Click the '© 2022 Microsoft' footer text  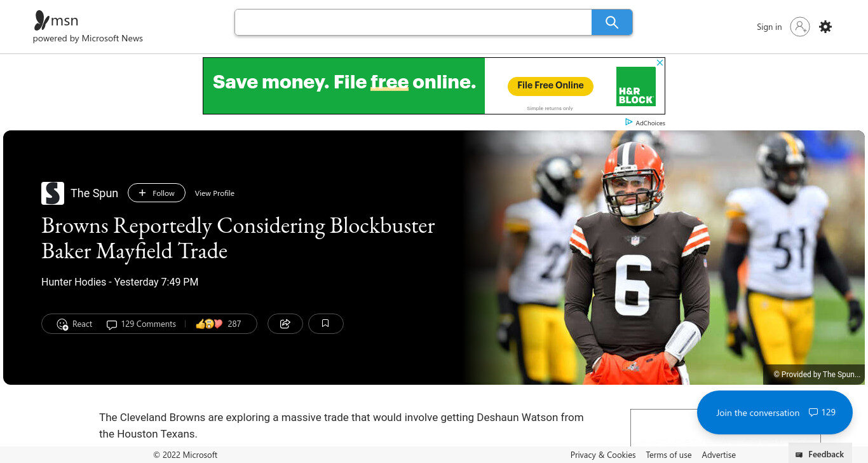[185, 455]
